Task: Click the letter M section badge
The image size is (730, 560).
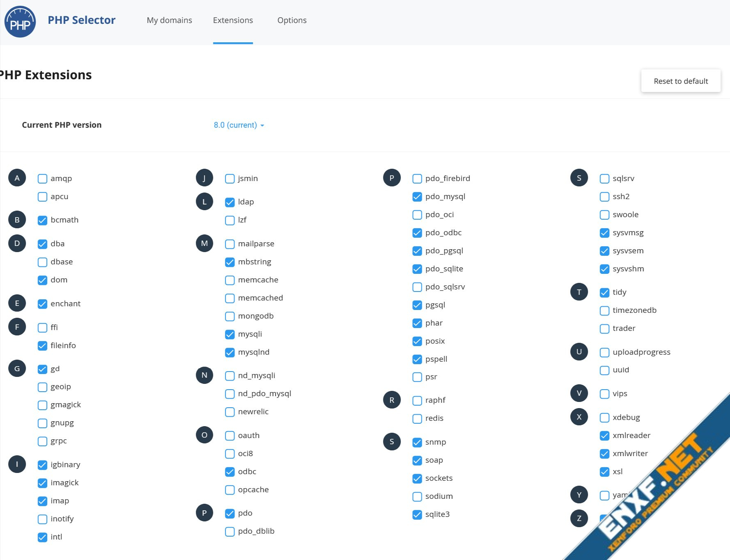Action: (204, 243)
